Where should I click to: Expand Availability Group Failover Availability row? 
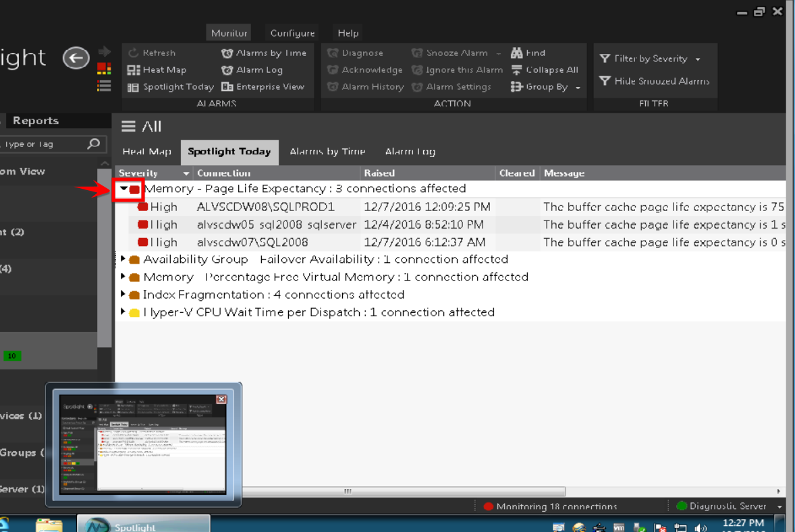click(123, 259)
